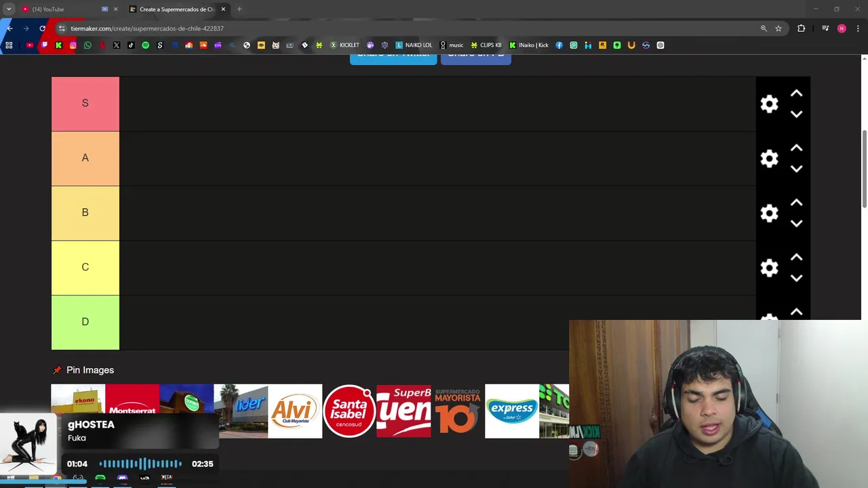
Task: Select the ekono supermarket image
Action: [x=78, y=399]
